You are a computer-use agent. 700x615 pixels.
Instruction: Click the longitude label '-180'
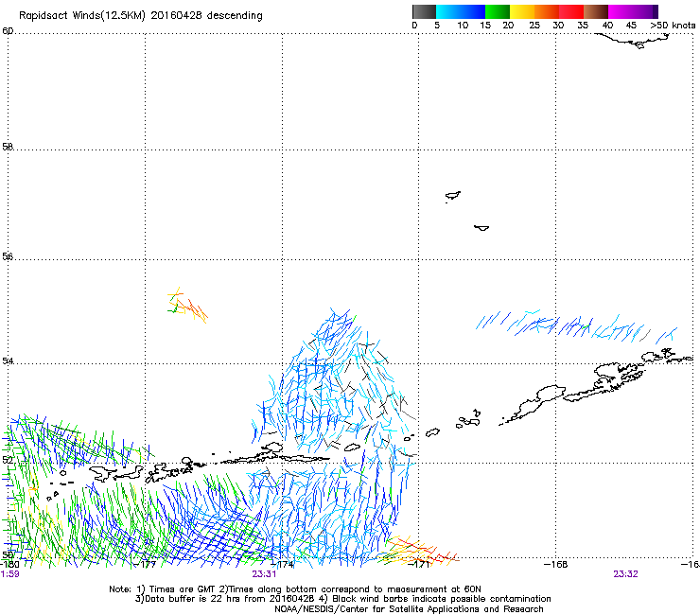pyautogui.click(x=9, y=565)
